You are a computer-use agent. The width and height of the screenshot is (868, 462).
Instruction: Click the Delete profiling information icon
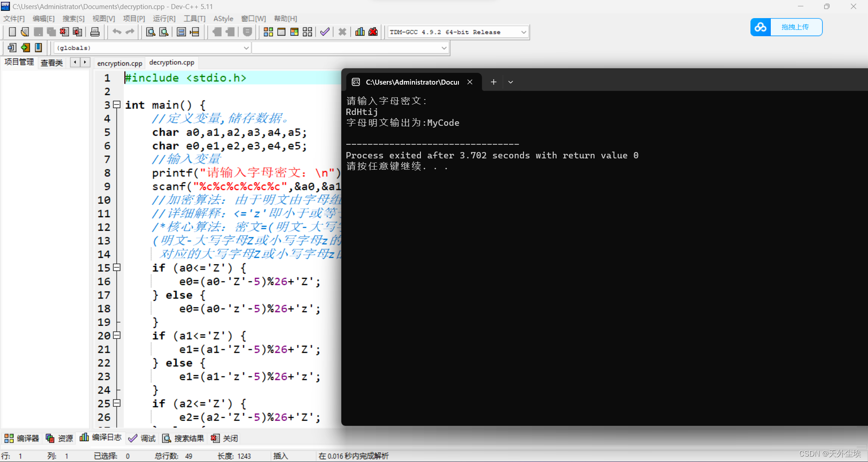tap(373, 32)
